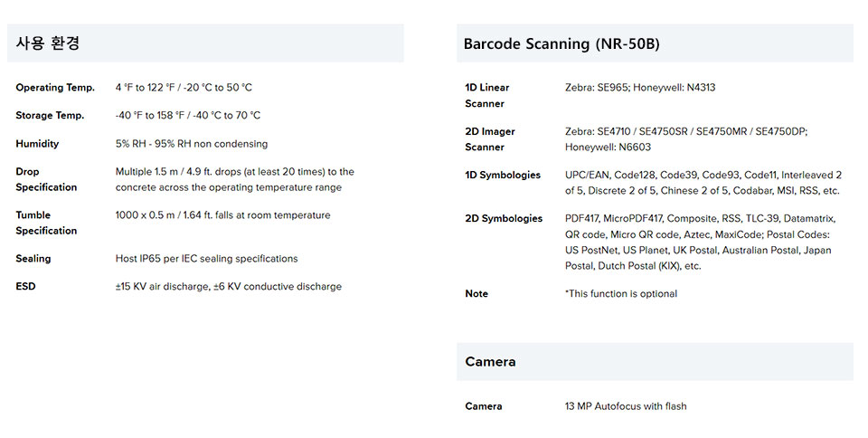The width and height of the screenshot is (868, 438).
Task: Select the Sealing row label
Action: [x=33, y=259]
